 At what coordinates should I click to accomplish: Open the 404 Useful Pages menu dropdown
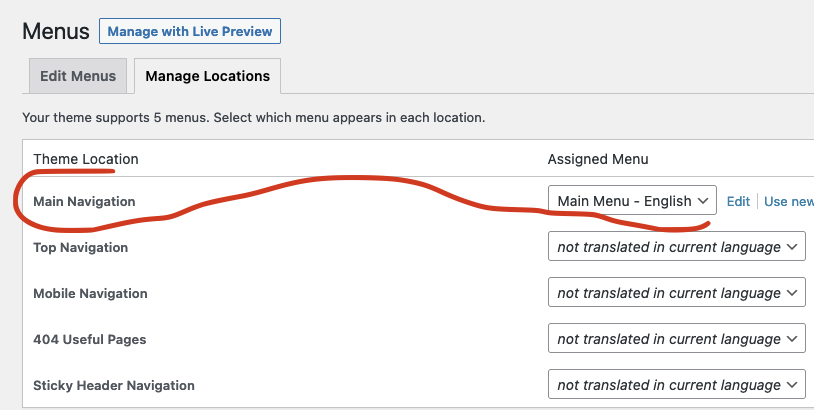tap(677, 338)
